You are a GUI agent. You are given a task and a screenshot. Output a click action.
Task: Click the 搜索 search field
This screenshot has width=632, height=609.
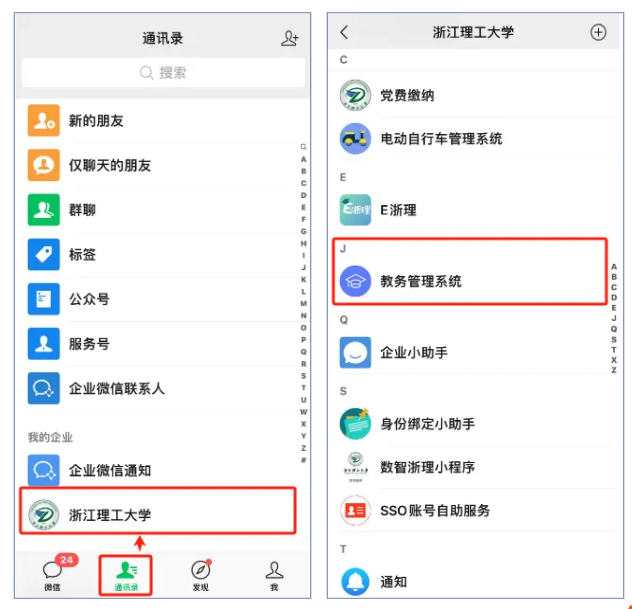coord(163,73)
